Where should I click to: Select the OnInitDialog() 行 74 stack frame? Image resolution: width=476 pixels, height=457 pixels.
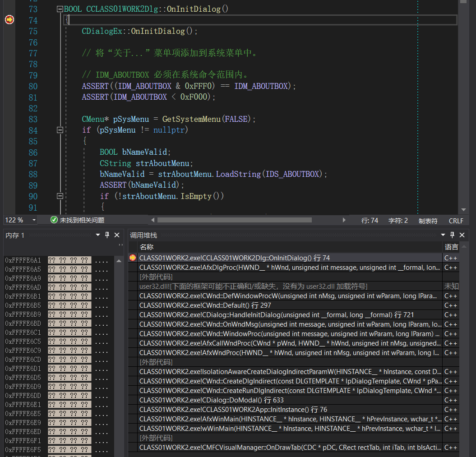(290, 258)
